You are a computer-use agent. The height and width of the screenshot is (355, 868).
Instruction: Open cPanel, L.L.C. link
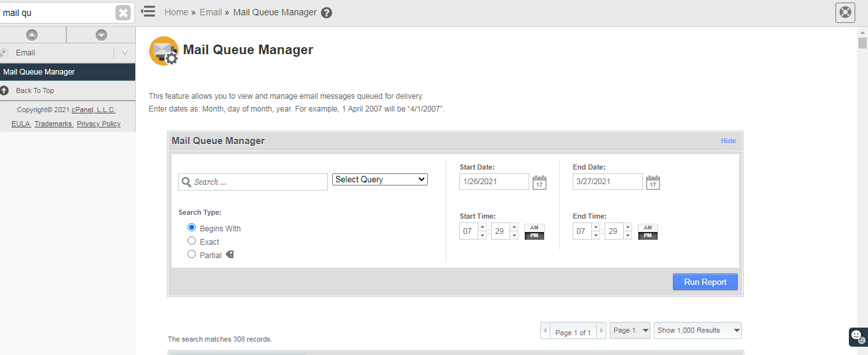(x=93, y=110)
